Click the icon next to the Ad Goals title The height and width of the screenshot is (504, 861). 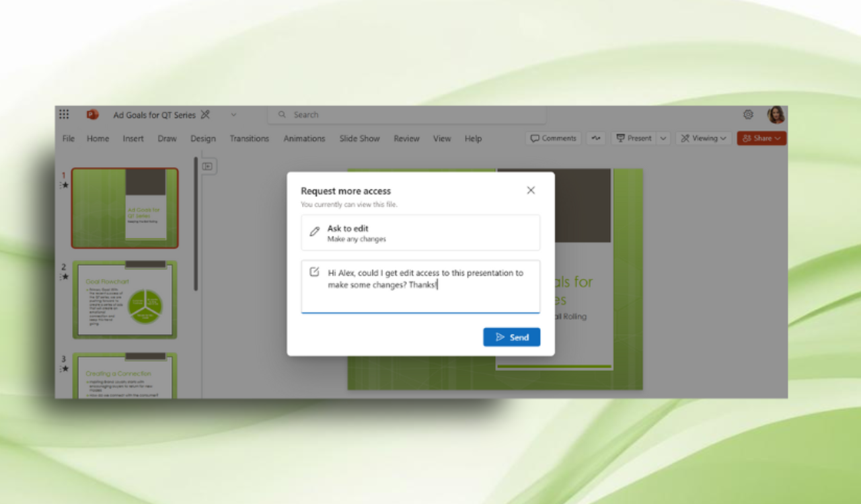click(x=205, y=115)
